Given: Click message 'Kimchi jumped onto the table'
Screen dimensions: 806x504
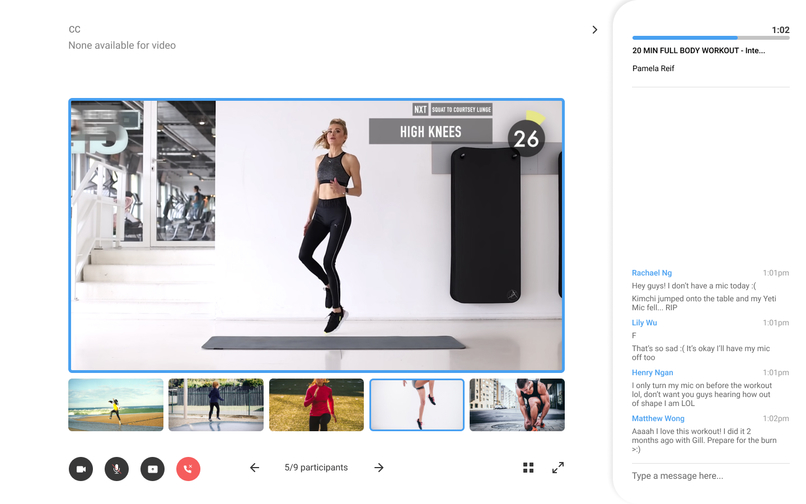Looking at the screenshot, I should point(704,303).
